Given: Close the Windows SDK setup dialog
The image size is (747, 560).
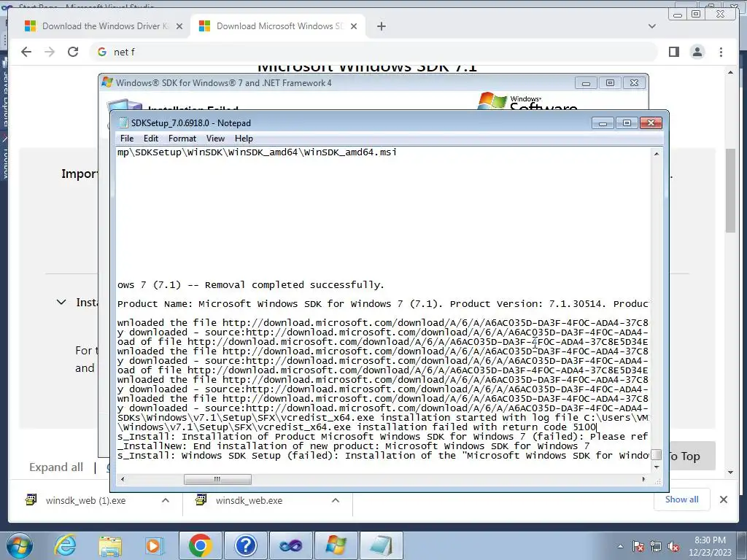Looking at the screenshot, I should pos(634,83).
